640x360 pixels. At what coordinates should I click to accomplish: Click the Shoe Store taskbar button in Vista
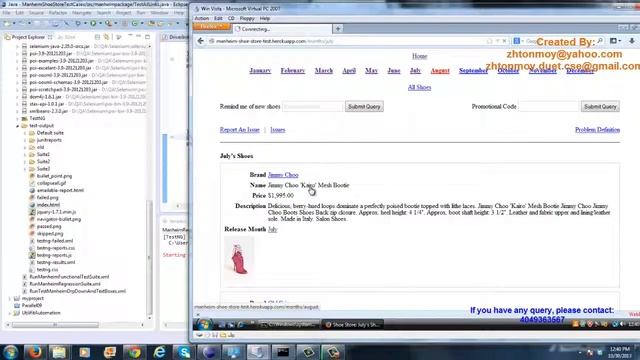(x=353, y=324)
